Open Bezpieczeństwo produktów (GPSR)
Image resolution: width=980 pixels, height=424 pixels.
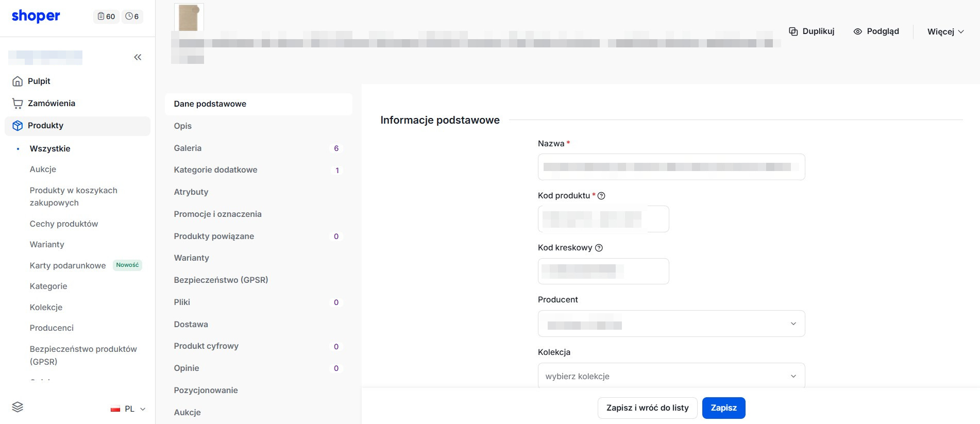tap(83, 355)
